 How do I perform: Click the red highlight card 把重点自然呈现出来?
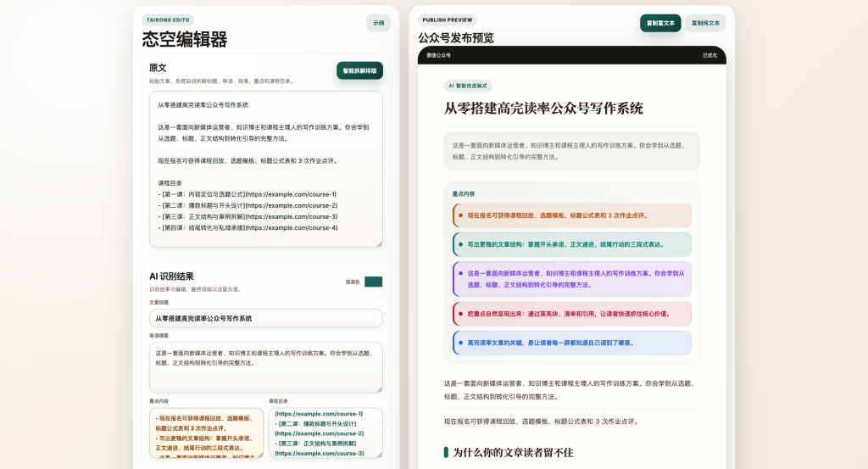coord(572,314)
